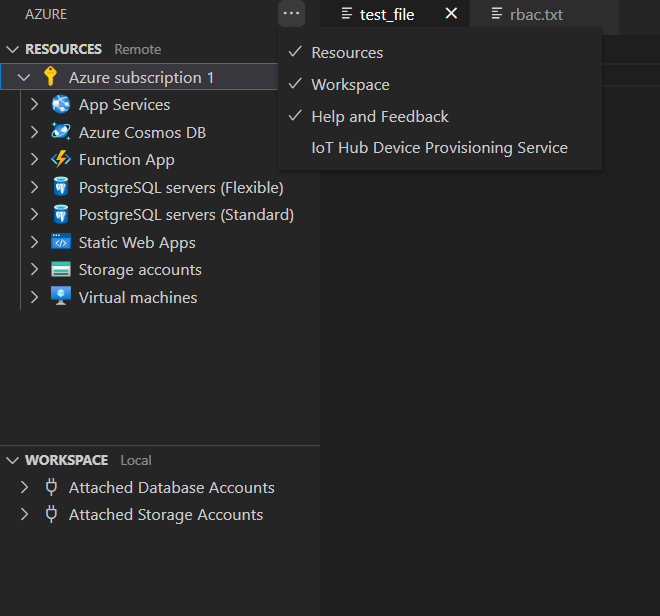660x616 pixels.
Task: Collapse the WORKSPACE section chevron
Action: [13, 460]
